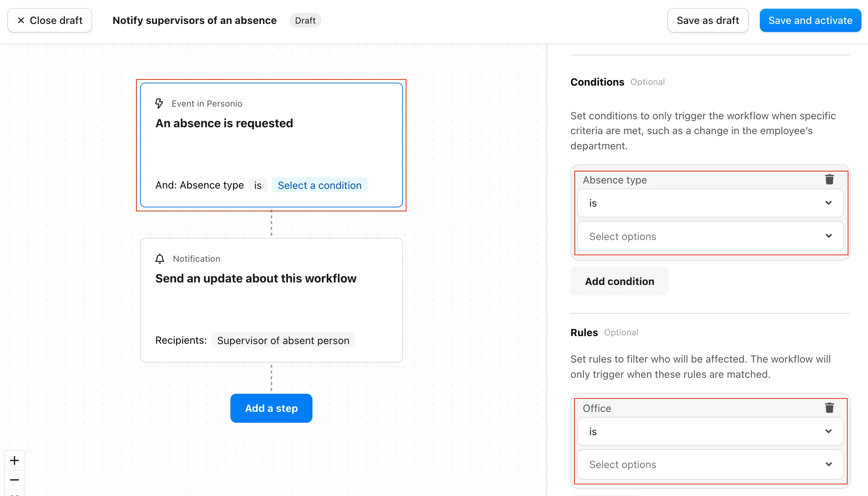Click the notification bell icon
Viewport: 868px width, 496px height.
[x=160, y=259]
